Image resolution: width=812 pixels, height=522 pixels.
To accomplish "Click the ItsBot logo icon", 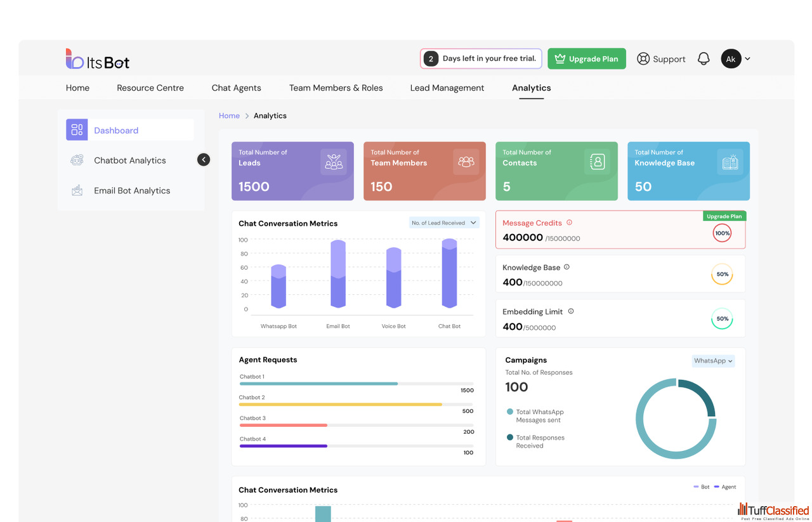I will [74, 59].
